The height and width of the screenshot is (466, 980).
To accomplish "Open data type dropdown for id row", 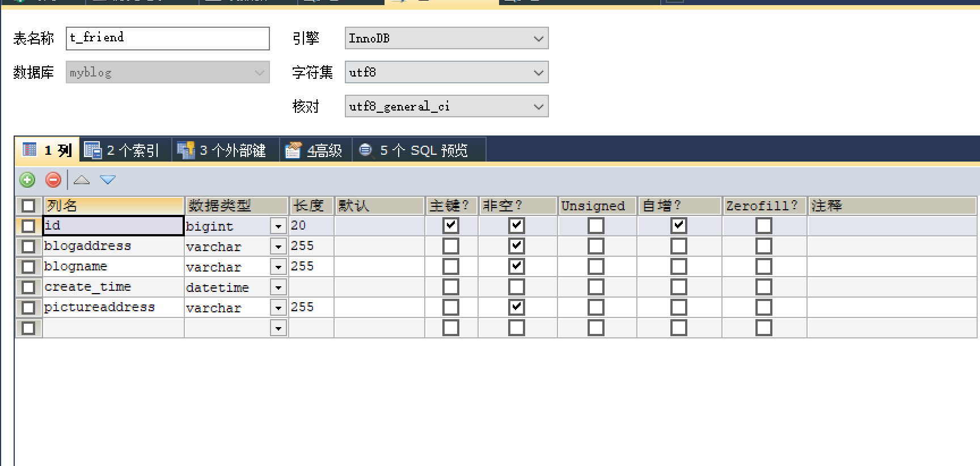I will pos(278,226).
